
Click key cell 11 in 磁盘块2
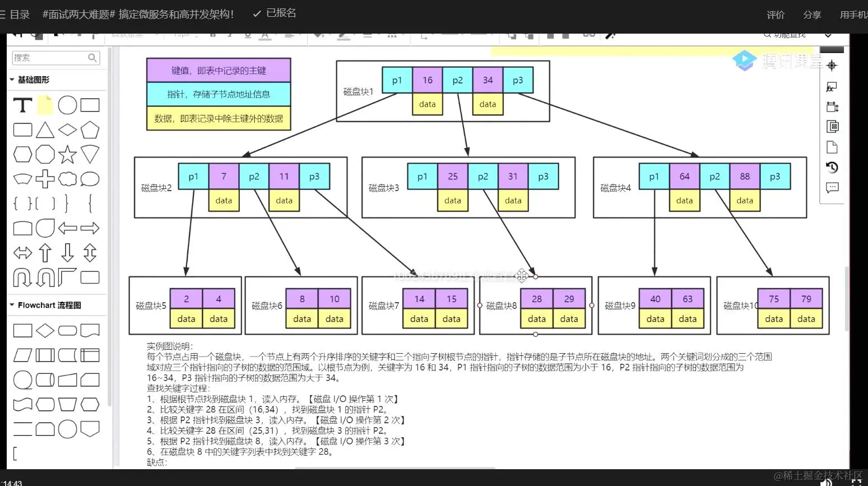(284, 177)
